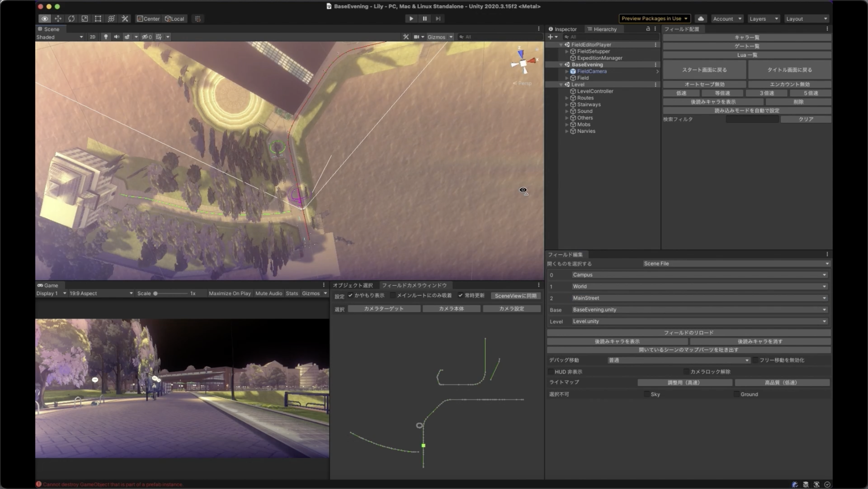Click the フィールドのリロード button
This screenshot has width=868, height=489.
(x=688, y=332)
